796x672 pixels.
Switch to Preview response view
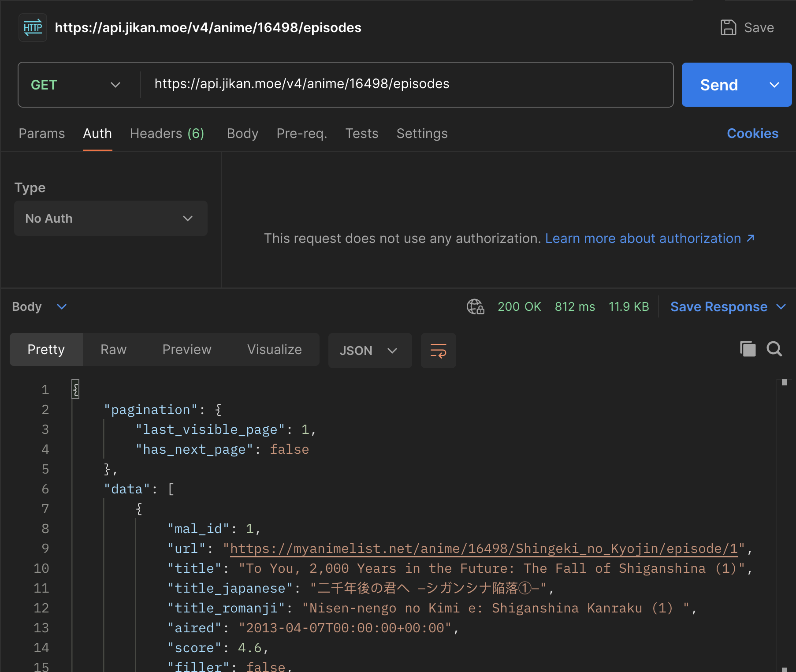pyautogui.click(x=187, y=349)
